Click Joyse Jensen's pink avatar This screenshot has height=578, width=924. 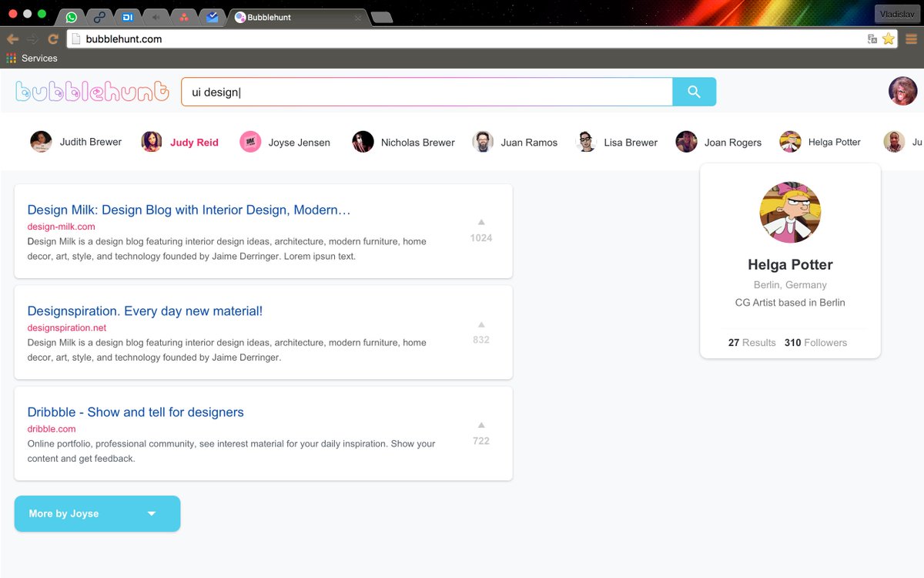click(250, 142)
